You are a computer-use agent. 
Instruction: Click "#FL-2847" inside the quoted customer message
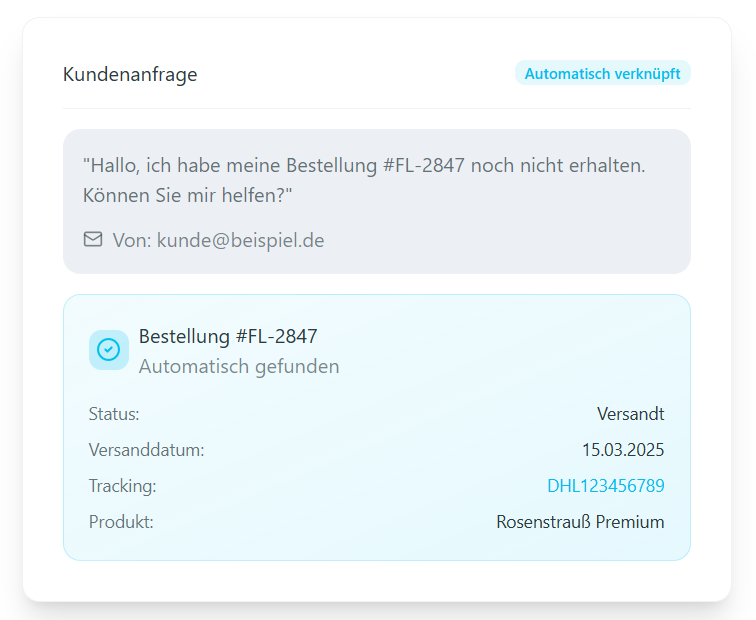pos(423,165)
